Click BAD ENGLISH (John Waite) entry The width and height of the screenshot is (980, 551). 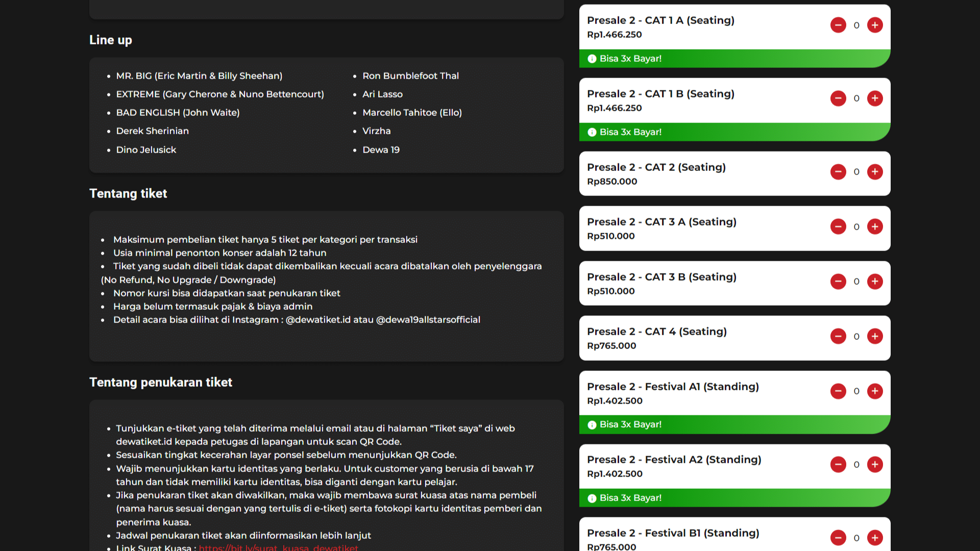coord(178,113)
